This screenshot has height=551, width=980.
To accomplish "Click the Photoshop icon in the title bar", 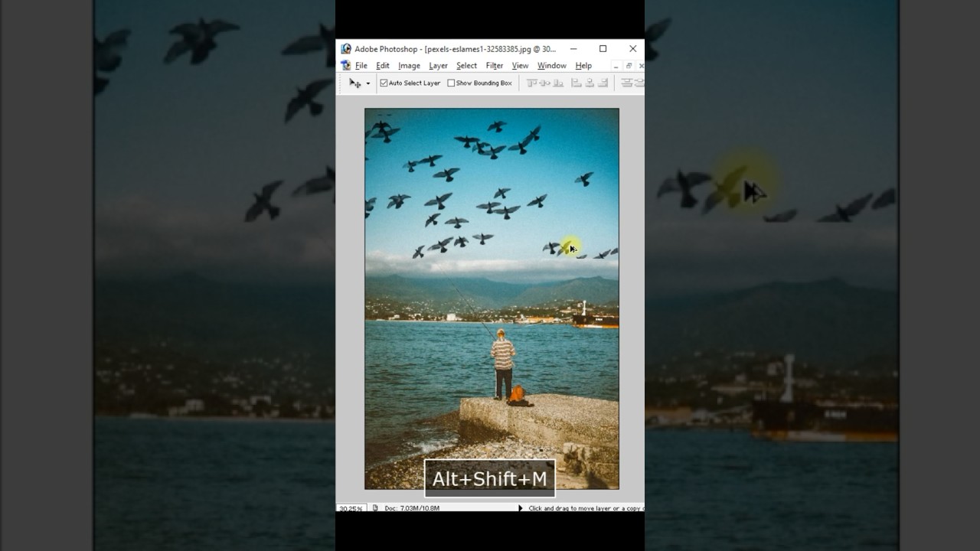I will click(x=346, y=49).
